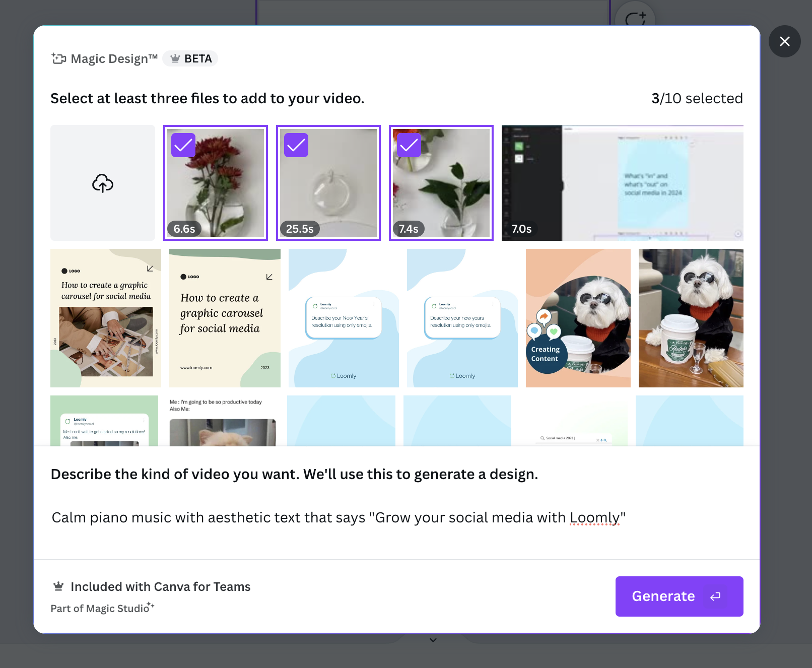Screen dimensions: 812x668
Task: Uncheck the 25.5s glass ornament video
Action: (x=296, y=145)
